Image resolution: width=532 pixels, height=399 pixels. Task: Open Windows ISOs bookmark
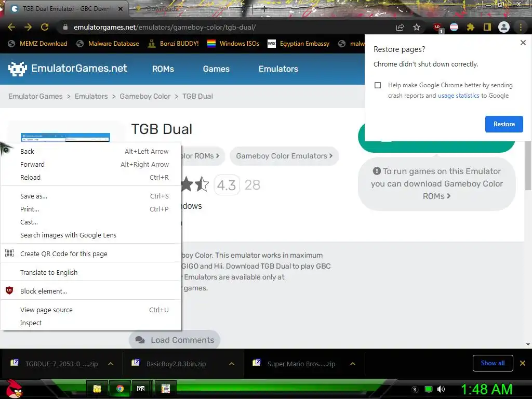(x=233, y=44)
